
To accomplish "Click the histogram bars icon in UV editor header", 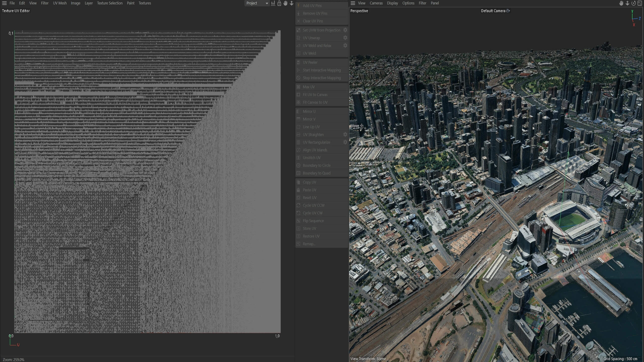I will 273,3.
